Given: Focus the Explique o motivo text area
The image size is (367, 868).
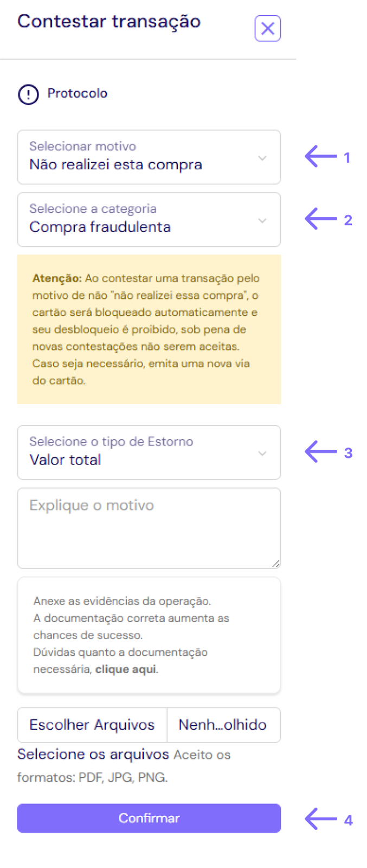Looking at the screenshot, I should (149, 528).
